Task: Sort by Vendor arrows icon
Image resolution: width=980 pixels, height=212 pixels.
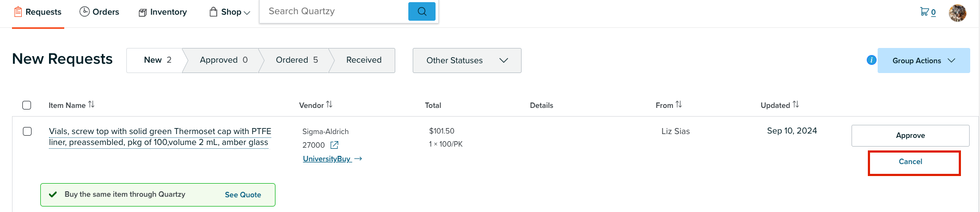Action: pyautogui.click(x=329, y=105)
